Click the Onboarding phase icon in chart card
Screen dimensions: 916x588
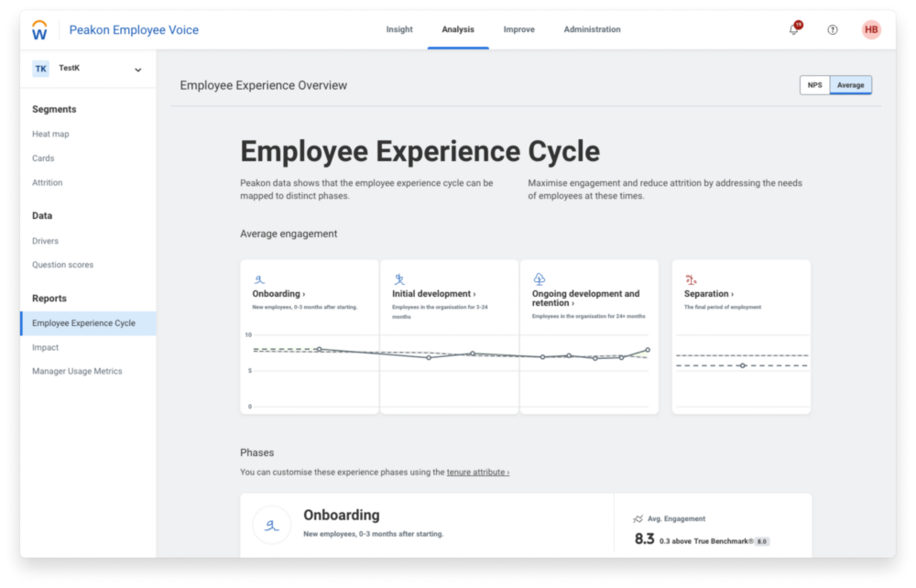click(x=259, y=278)
